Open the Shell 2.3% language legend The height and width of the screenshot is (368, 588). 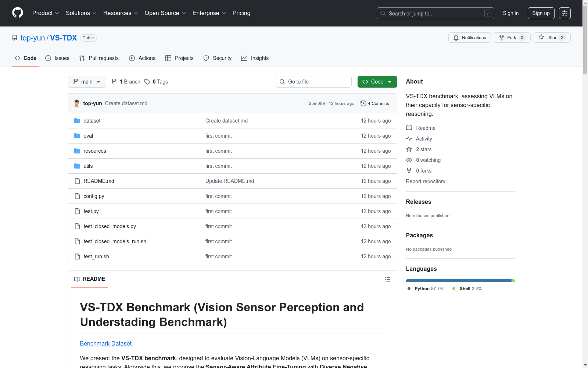pyautogui.click(x=467, y=289)
